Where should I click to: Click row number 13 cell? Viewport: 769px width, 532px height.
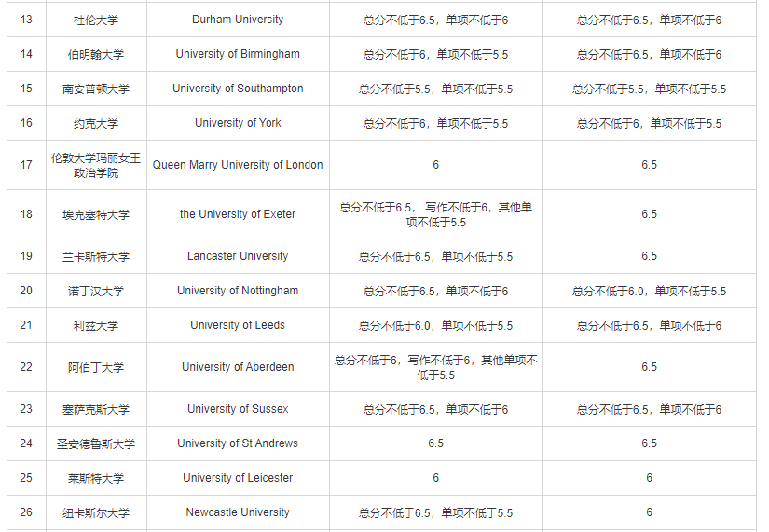coord(26,20)
